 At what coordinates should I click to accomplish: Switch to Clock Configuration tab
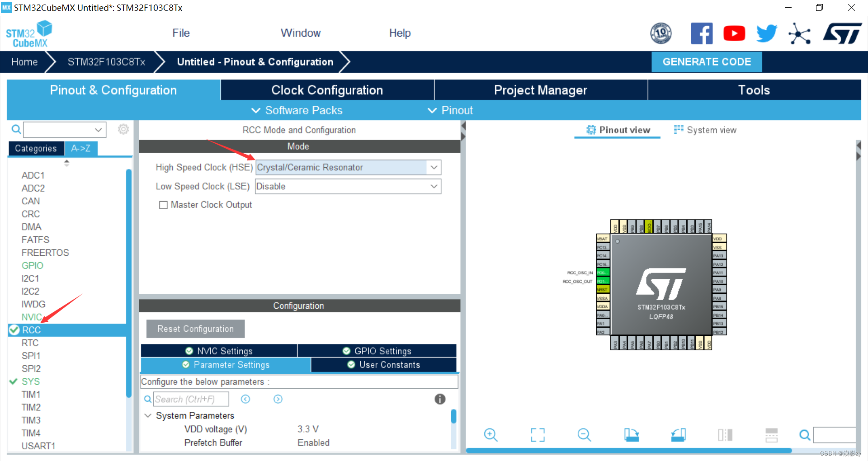(327, 90)
